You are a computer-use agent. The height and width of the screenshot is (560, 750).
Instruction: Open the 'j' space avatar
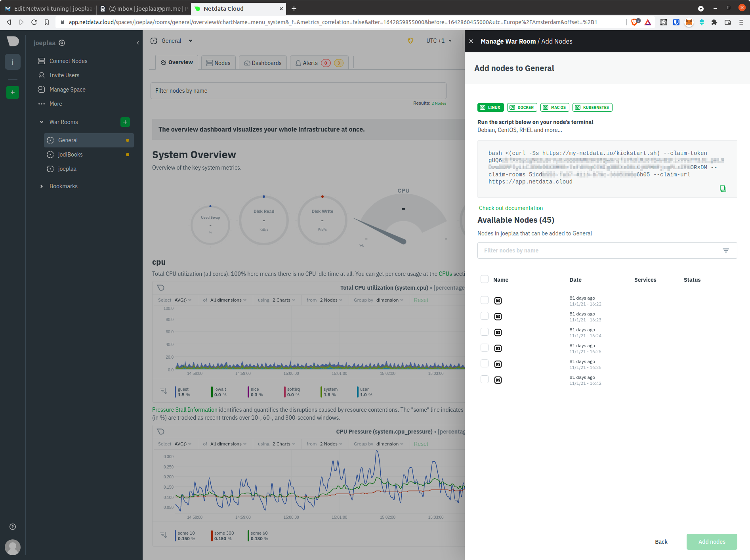[13, 62]
